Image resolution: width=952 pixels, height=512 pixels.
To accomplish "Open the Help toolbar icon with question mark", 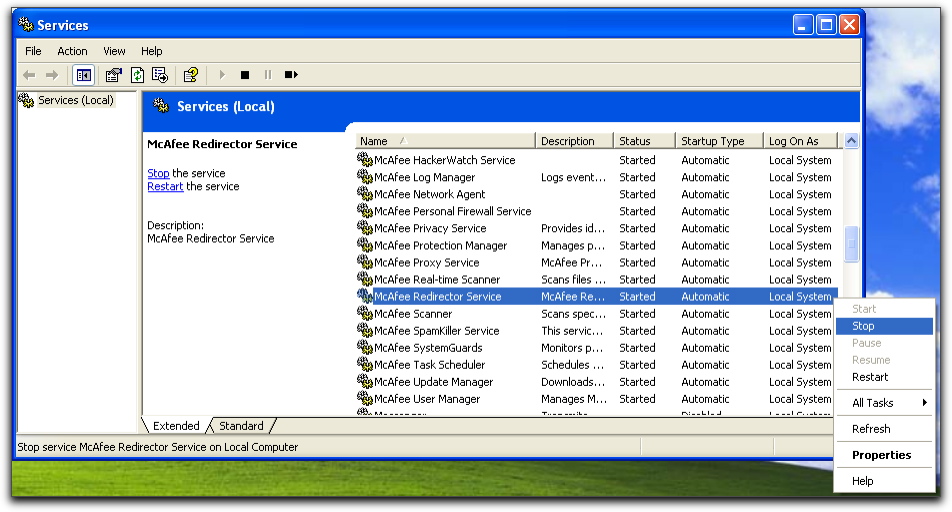I will pyautogui.click(x=190, y=75).
